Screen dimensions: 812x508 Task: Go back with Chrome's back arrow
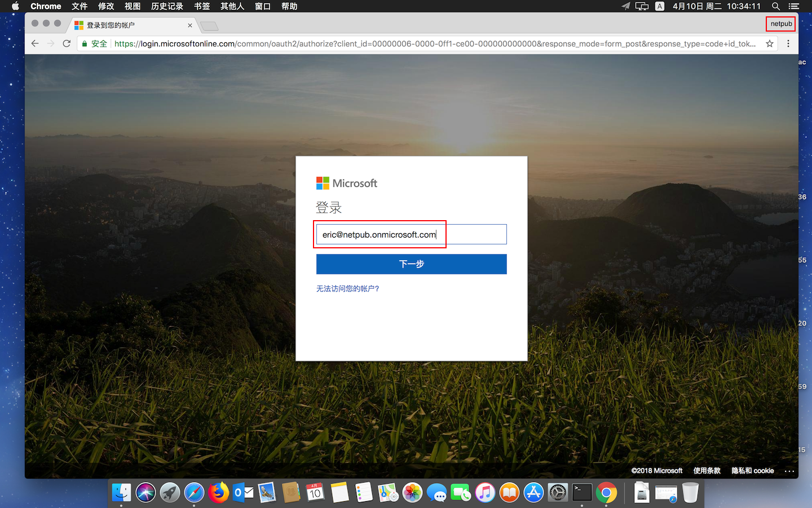[35, 43]
